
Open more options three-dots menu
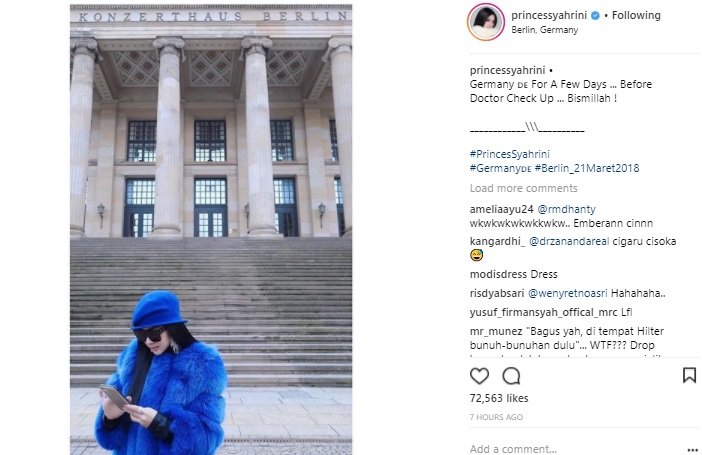692,450
